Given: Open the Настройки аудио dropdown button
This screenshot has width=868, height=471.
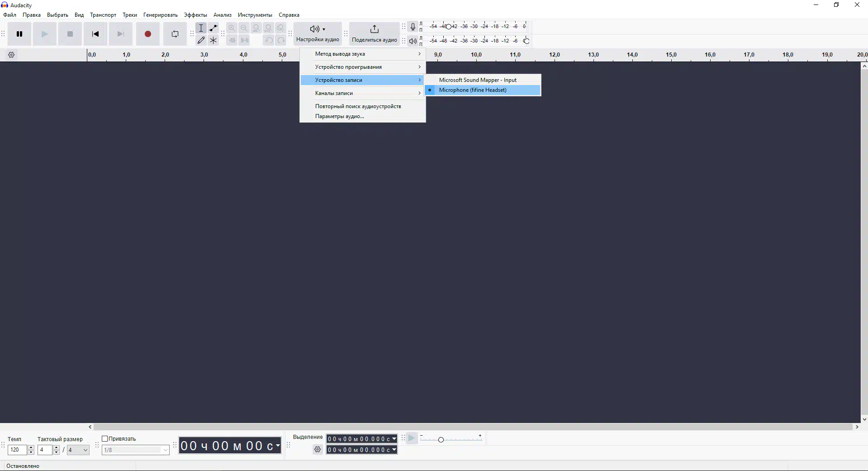Looking at the screenshot, I should pyautogui.click(x=318, y=34).
